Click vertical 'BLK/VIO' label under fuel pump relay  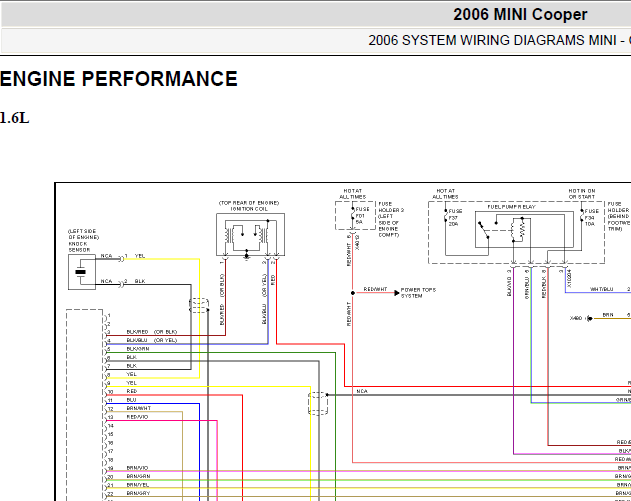[509, 286]
